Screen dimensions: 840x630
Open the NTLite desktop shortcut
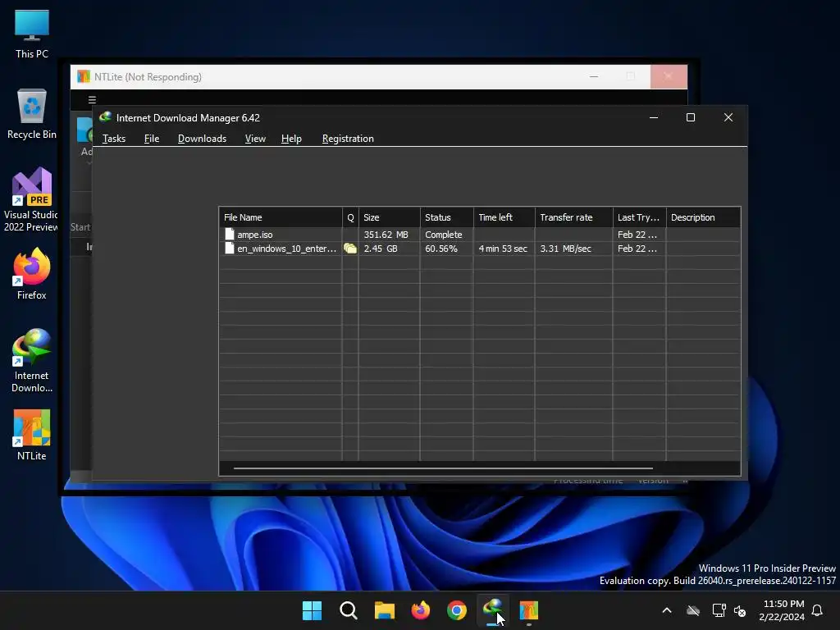click(x=32, y=435)
